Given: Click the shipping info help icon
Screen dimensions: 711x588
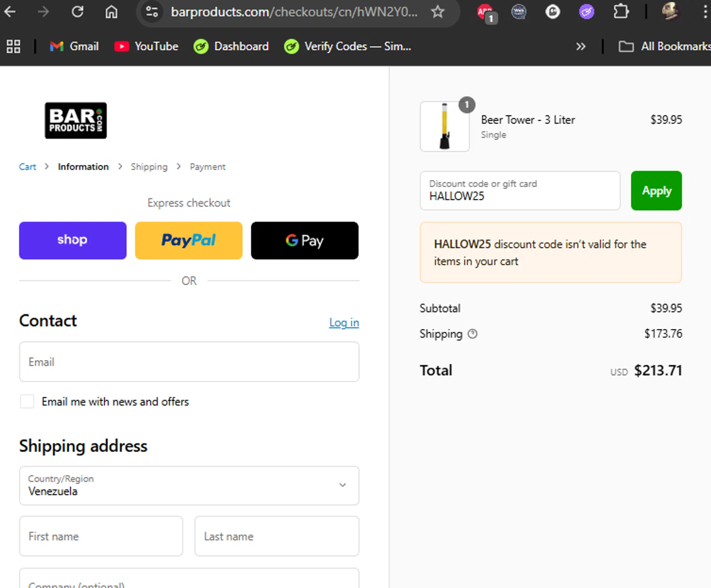Looking at the screenshot, I should pos(473,334).
